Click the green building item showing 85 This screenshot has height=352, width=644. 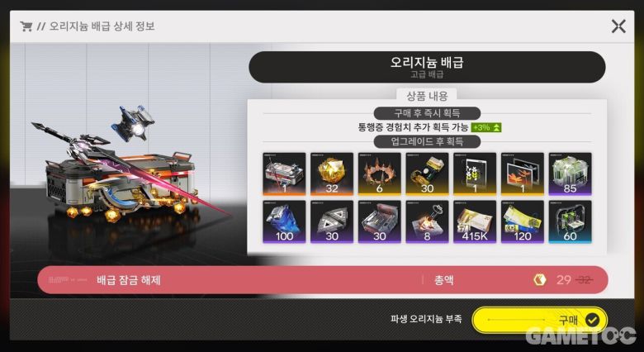click(x=570, y=174)
